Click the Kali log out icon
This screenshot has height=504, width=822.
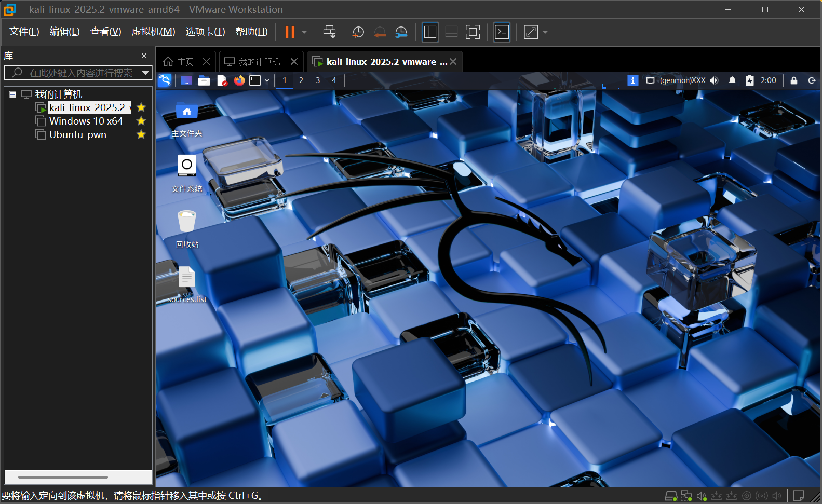click(x=812, y=80)
